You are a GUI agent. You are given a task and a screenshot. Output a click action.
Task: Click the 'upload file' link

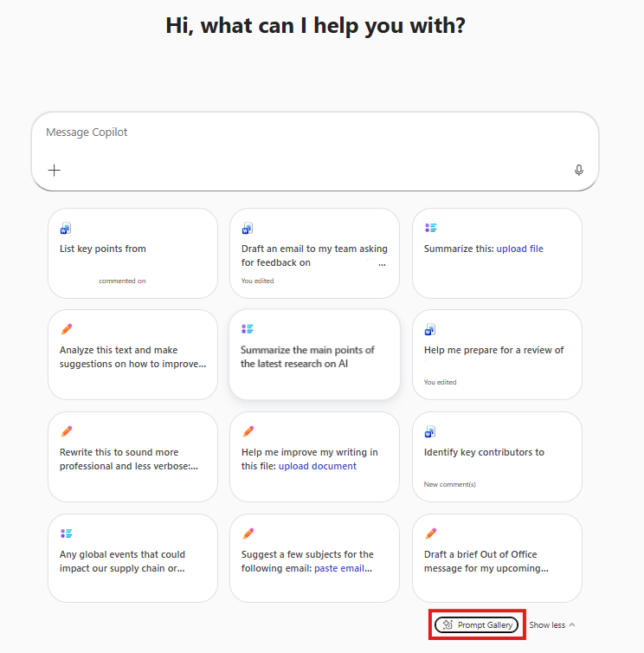(519, 249)
